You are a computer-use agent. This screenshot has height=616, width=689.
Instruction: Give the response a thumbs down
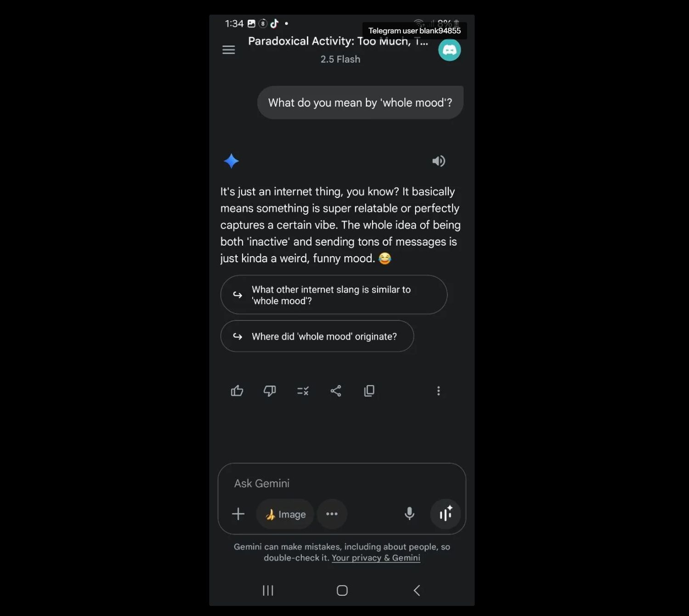click(x=270, y=391)
